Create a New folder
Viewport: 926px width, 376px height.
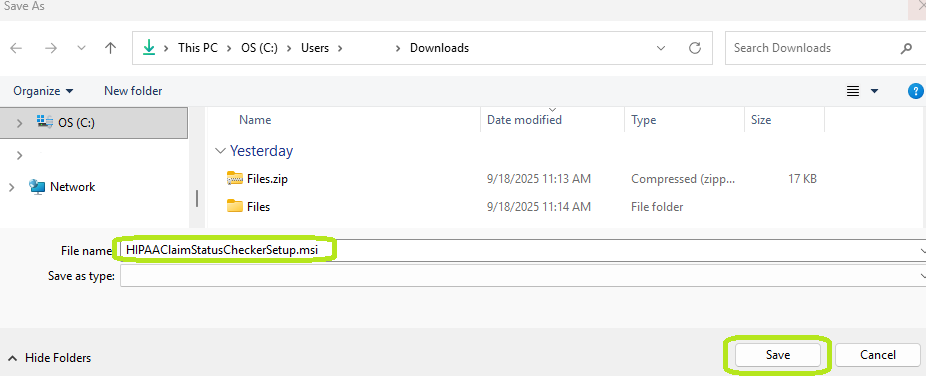[133, 91]
